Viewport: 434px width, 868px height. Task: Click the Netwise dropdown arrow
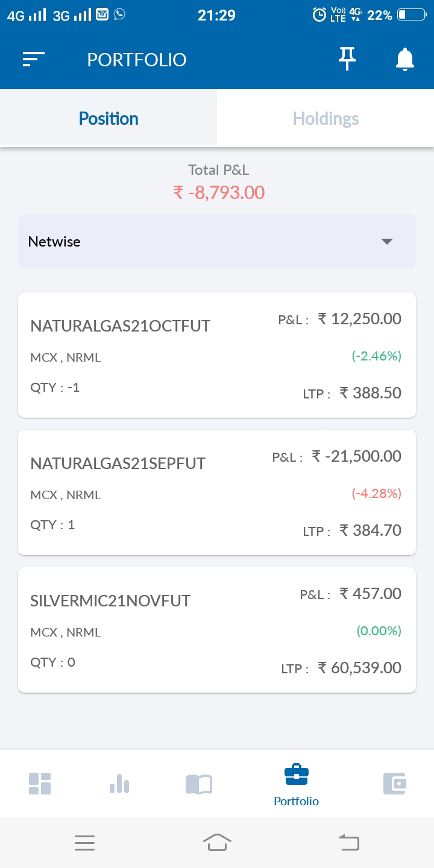pos(387,242)
